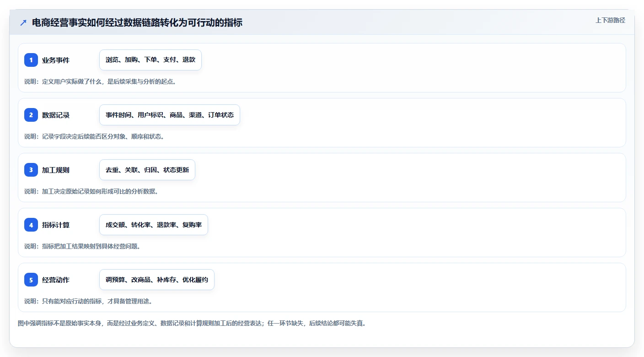Click the step 1 number badge
Screen dimensions: 644x357
pos(31,60)
